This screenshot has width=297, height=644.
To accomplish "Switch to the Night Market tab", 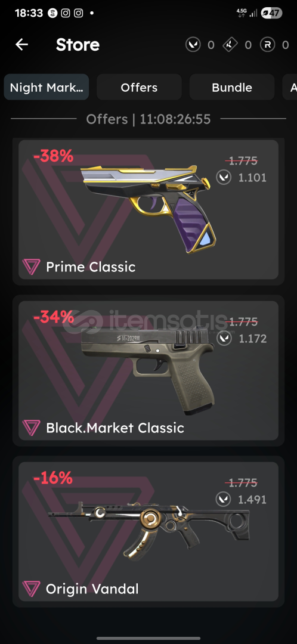I will pyautogui.click(x=47, y=87).
